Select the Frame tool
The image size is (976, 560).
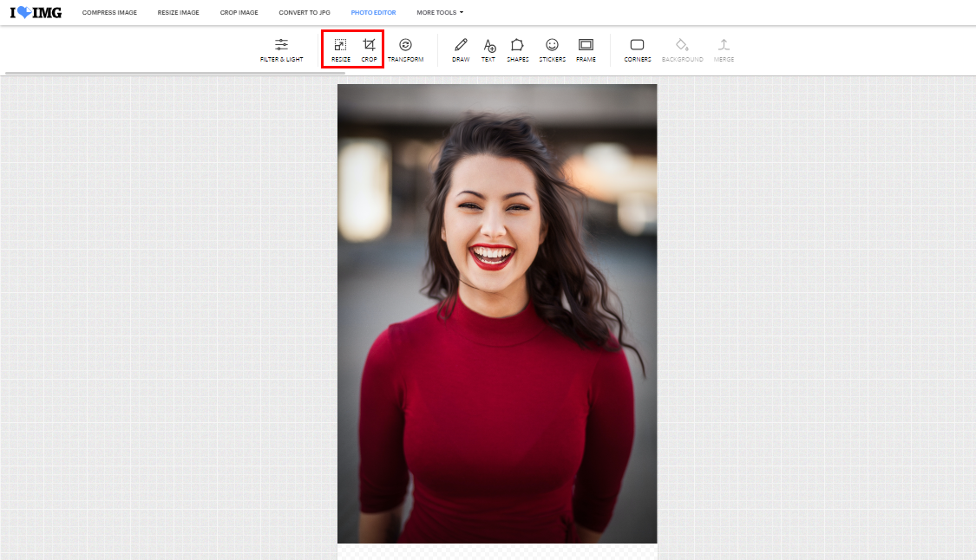pos(586,49)
